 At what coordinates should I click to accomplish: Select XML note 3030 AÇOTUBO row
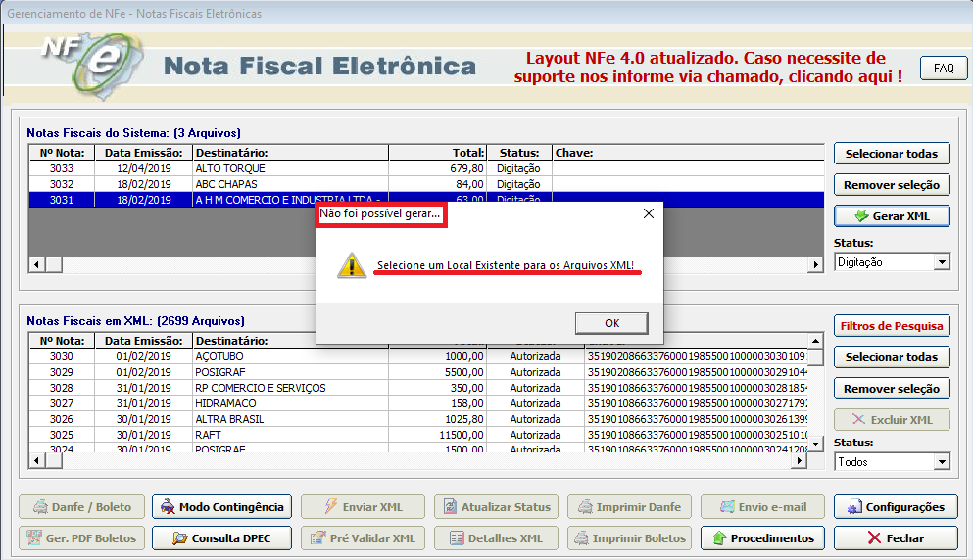pos(418,356)
